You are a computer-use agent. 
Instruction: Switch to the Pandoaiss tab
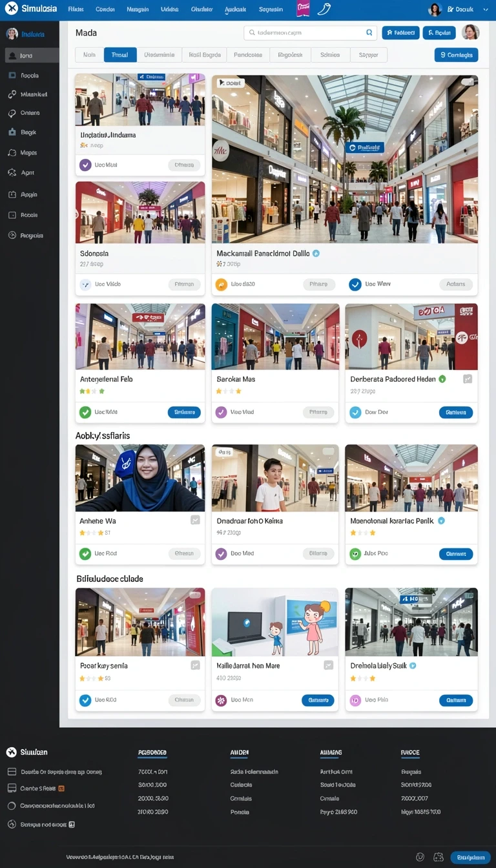(248, 55)
